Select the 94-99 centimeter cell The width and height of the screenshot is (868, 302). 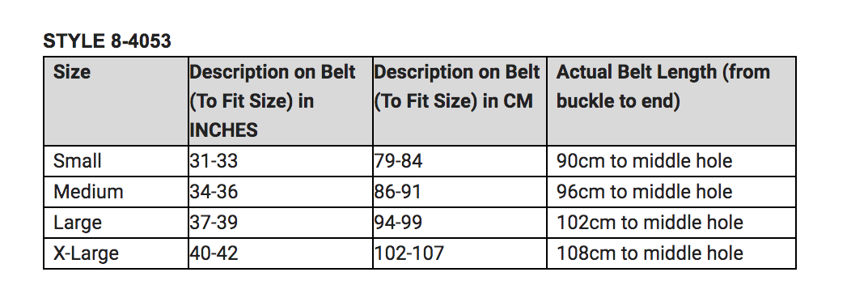pos(460,223)
